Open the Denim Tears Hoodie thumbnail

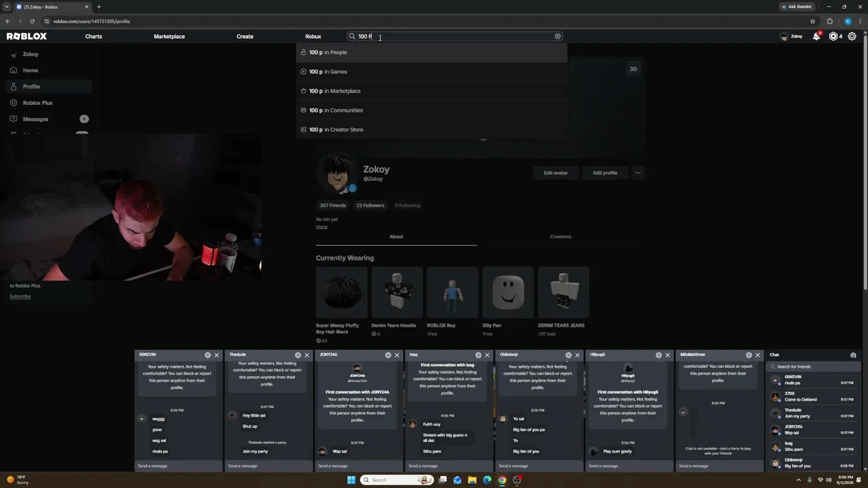coord(397,292)
